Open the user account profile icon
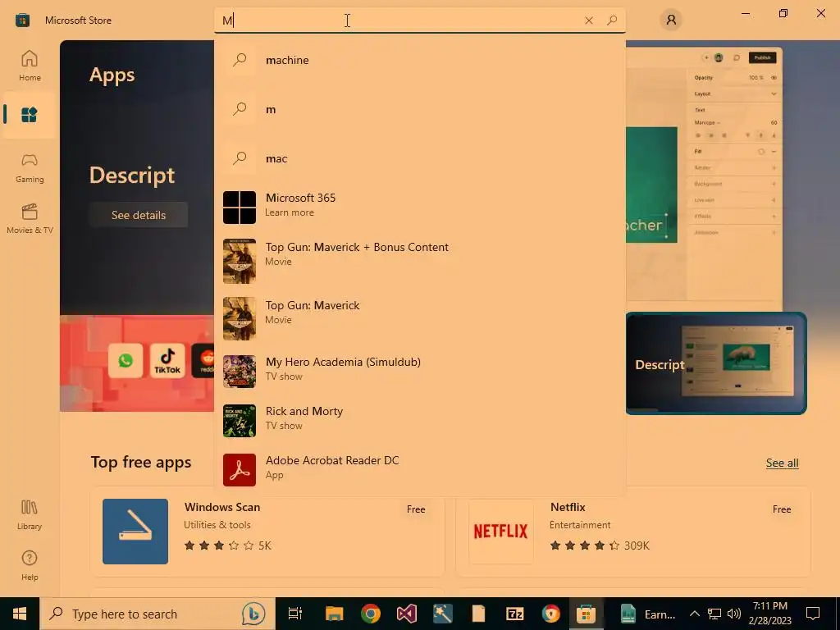 click(x=671, y=21)
